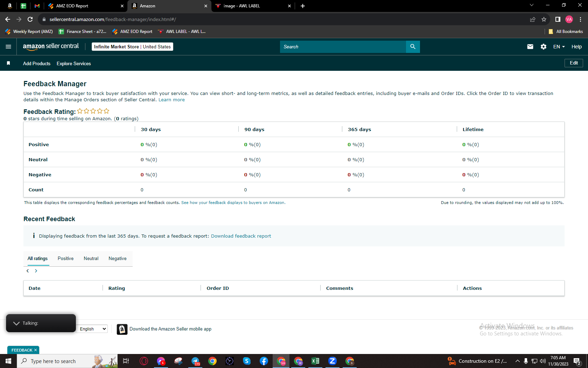Go to the Amazon Seller Central logo home
Viewport: 588px width, 368px height.
click(51, 47)
